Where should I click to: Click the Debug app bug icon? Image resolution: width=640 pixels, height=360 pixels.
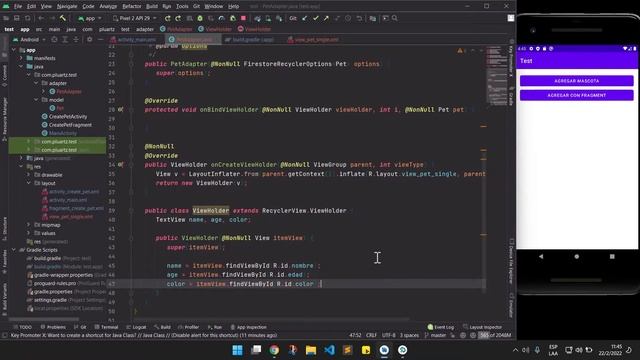click(200, 18)
